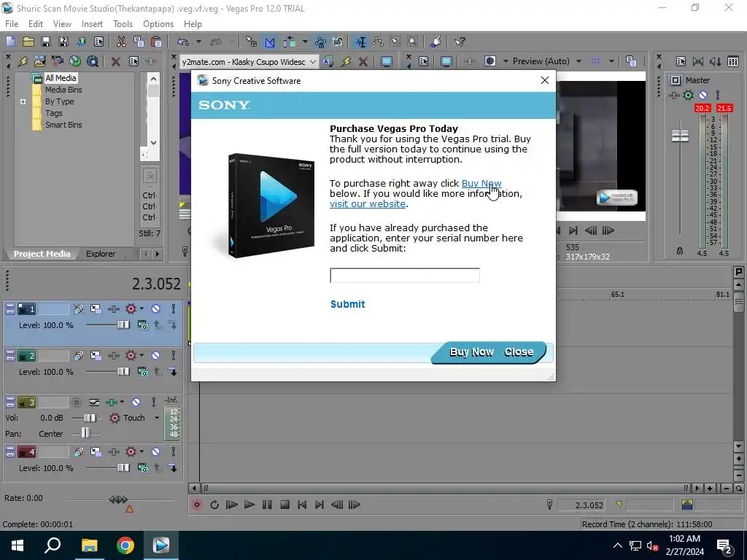
Task: Open the Insert menu
Action: click(92, 24)
